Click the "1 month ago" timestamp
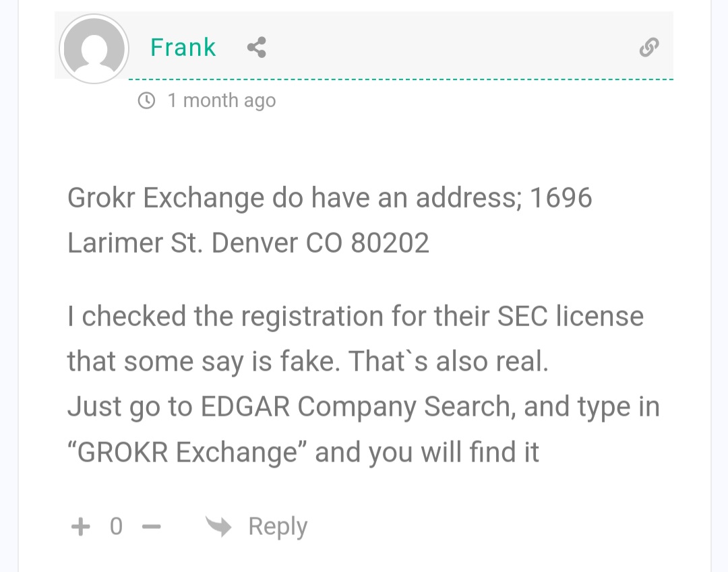Image resolution: width=728 pixels, height=572 pixels. 221,101
